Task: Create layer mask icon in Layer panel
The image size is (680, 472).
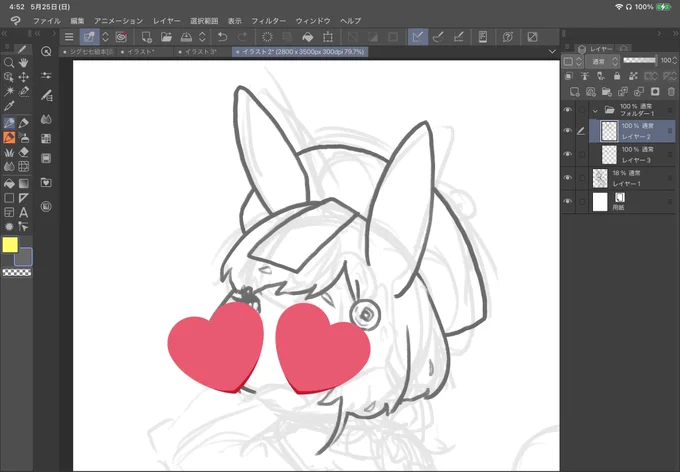Action: coord(655,92)
